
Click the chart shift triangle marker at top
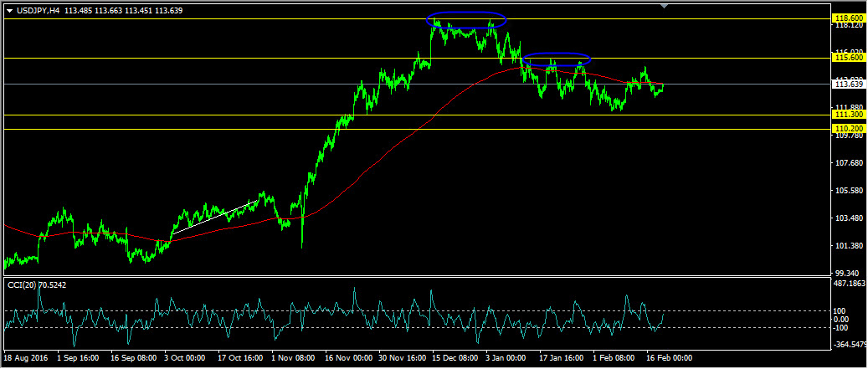(665, 6)
